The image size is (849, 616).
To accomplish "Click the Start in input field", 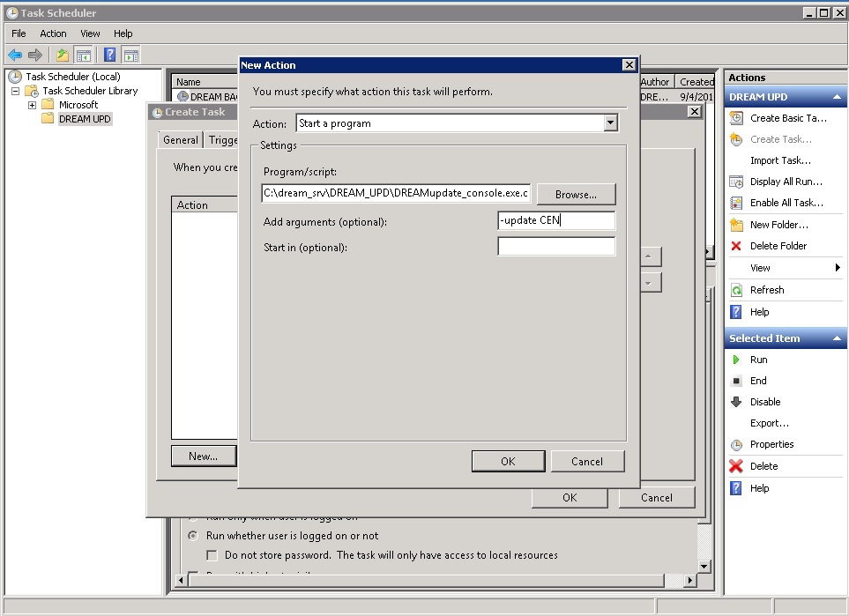I will [556, 246].
